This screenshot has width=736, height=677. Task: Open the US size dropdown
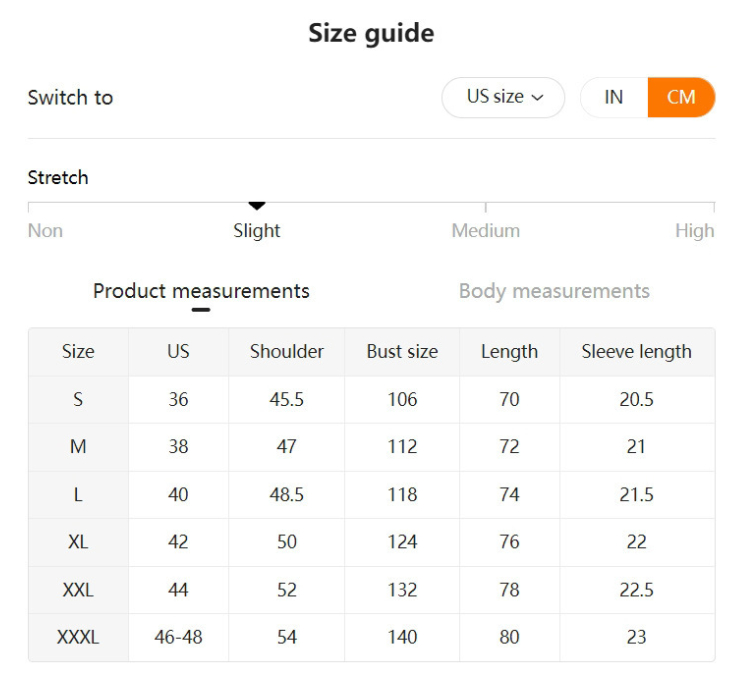pos(503,97)
